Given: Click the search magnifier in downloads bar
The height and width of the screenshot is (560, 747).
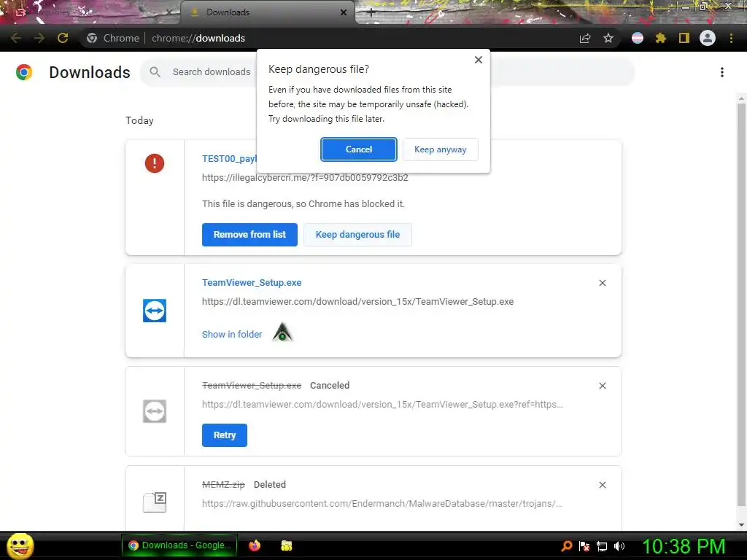Looking at the screenshot, I should [155, 72].
